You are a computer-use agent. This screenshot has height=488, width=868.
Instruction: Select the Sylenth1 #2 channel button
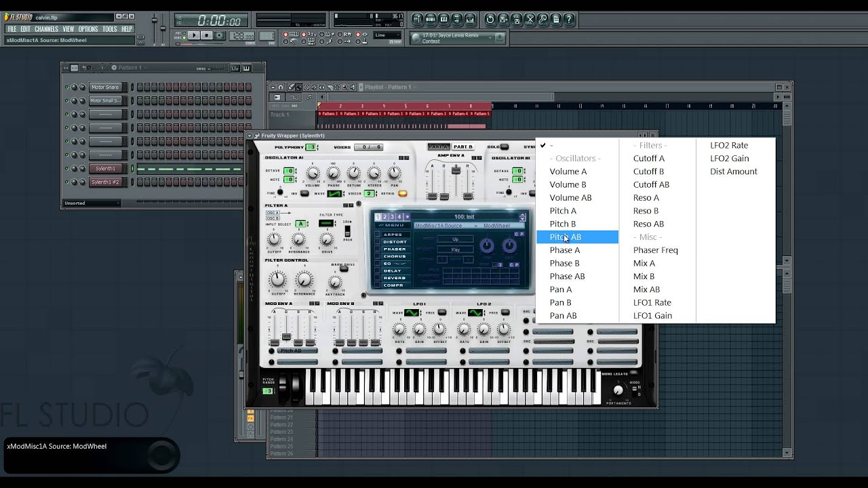click(105, 182)
